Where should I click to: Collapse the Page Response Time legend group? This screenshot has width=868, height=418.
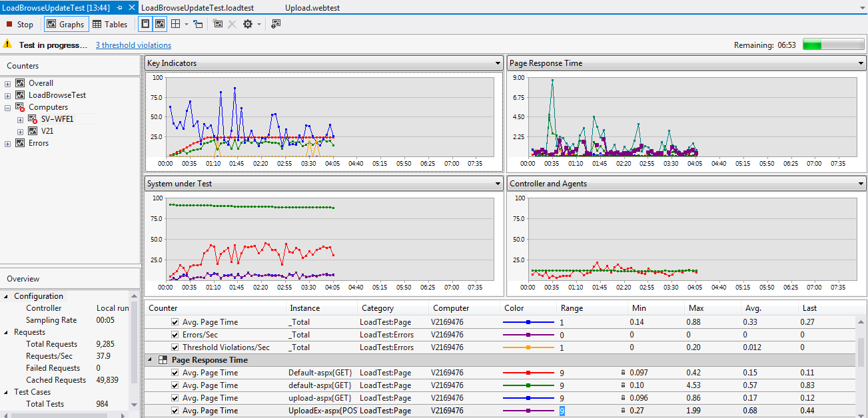click(150, 359)
